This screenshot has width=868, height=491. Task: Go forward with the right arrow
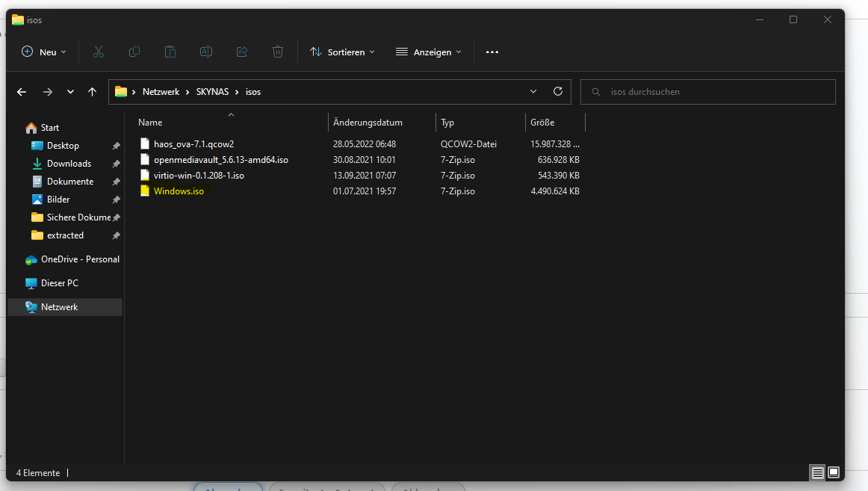48,92
